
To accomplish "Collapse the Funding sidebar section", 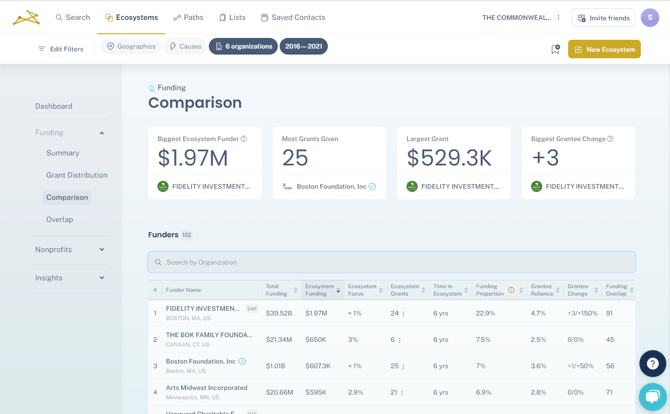I will [x=101, y=133].
